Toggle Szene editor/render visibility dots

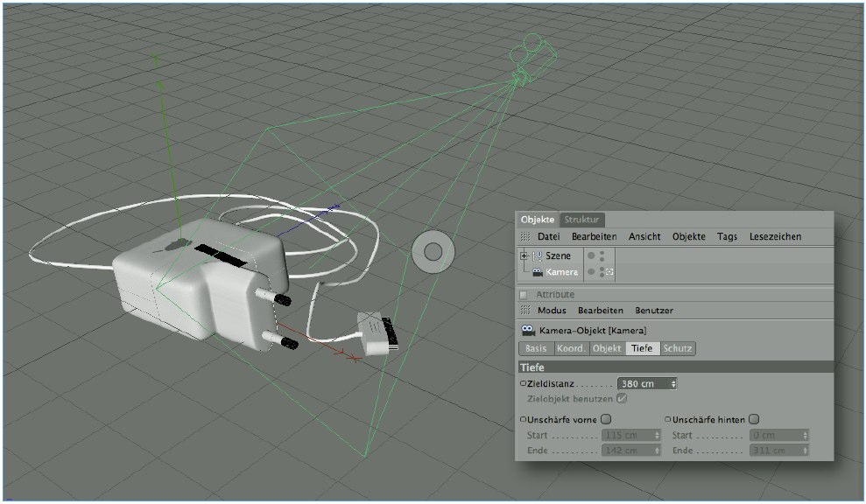[602, 255]
